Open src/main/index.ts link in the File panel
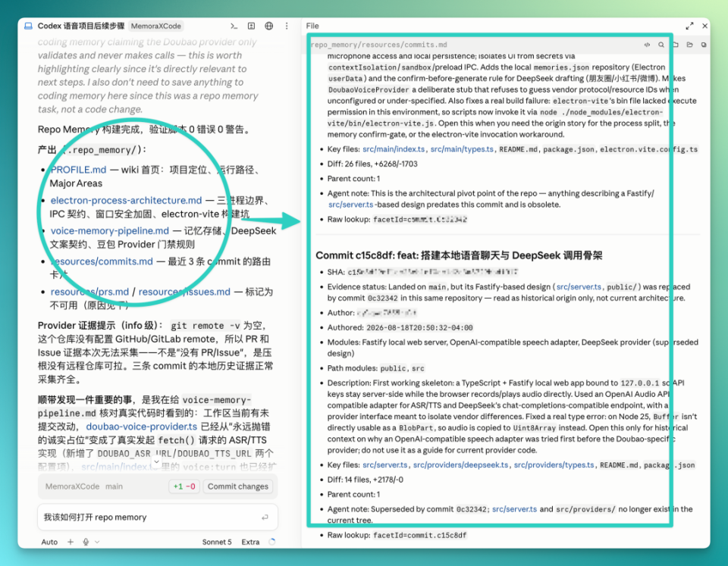 [394, 149]
